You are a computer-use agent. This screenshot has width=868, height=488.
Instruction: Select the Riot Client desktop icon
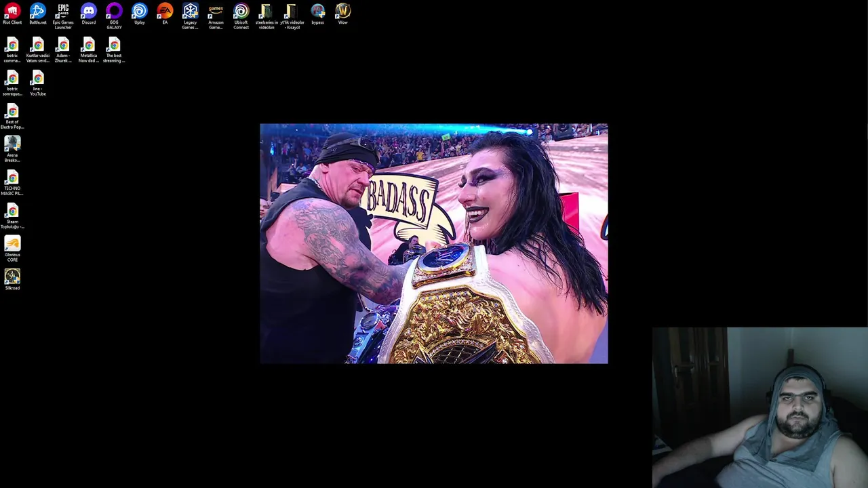[x=12, y=14]
